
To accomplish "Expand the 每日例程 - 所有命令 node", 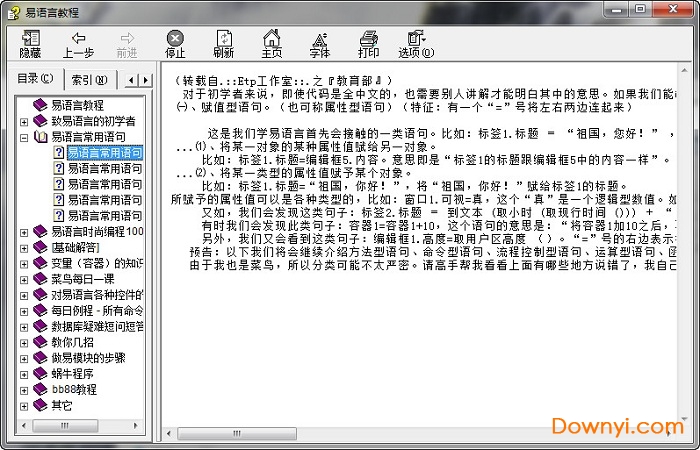I will [24, 311].
